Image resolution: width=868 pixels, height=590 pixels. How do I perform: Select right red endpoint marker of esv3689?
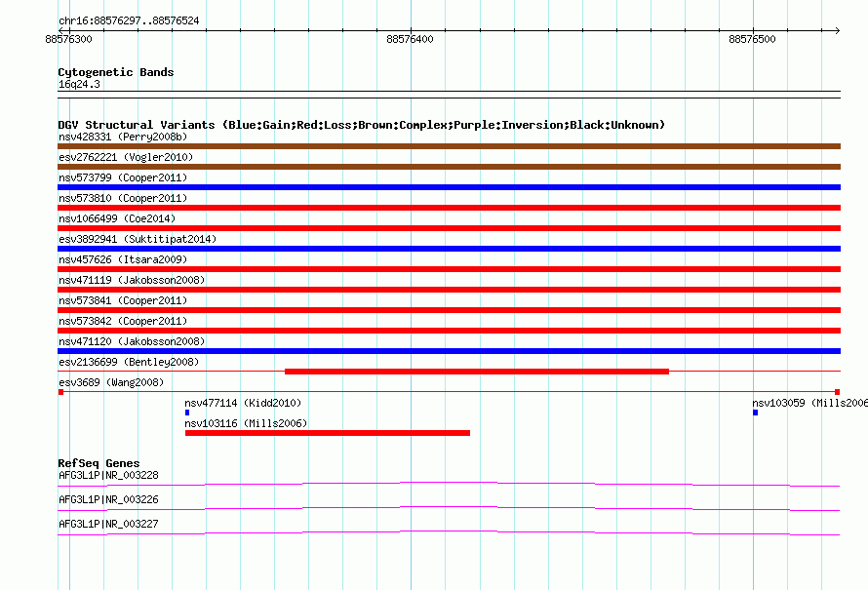(837, 392)
